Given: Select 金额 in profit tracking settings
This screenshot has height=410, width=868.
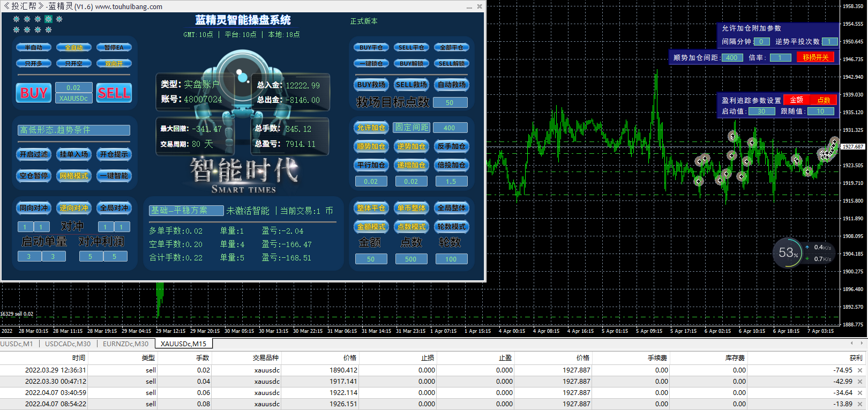Looking at the screenshot, I should click(x=797, y=100).
